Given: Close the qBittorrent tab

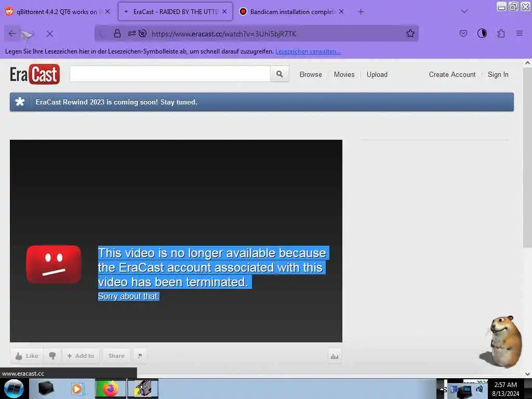Looking at the screenshot, I should (108, 11).
